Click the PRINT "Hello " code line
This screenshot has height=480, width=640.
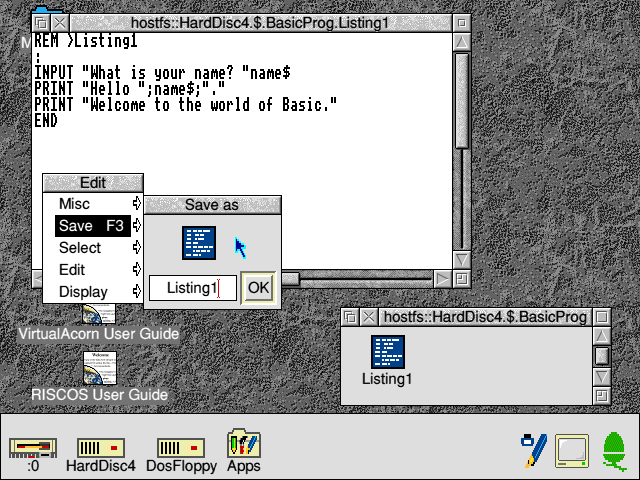pyautogui.click(x=129, y=89)
